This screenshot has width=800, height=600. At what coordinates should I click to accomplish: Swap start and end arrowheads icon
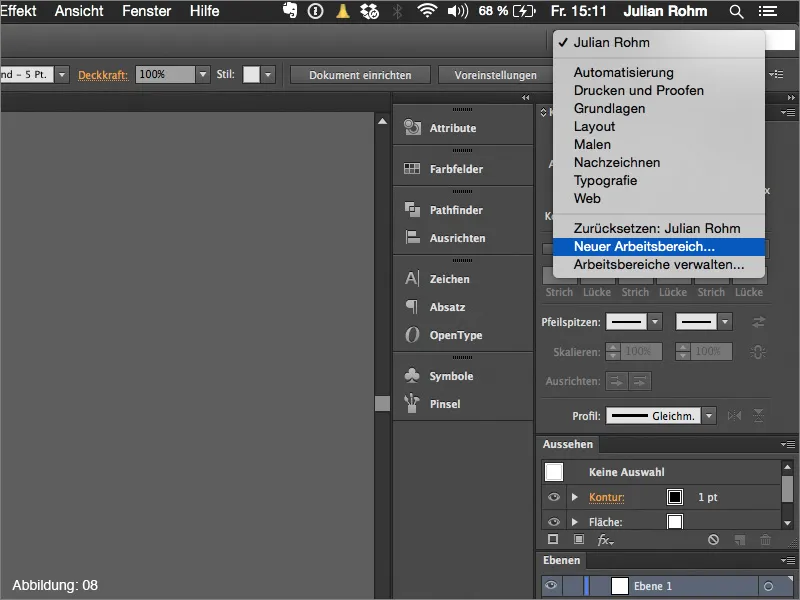759,322
